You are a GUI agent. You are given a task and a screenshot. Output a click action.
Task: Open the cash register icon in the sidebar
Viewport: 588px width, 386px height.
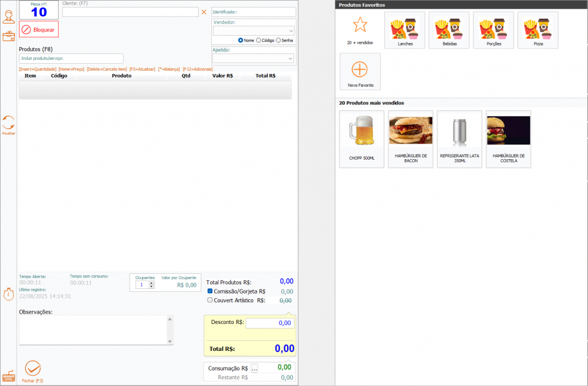9,37
